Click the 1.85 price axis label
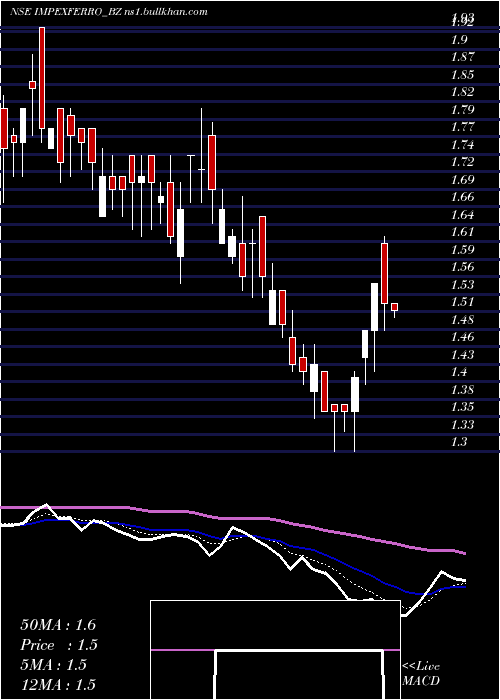This screenshot has width=500, height=700. (x=463, y=75)
